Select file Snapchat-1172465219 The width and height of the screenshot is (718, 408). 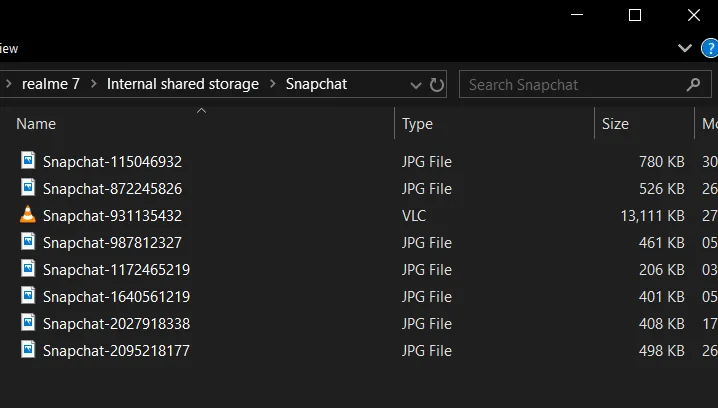116,270
